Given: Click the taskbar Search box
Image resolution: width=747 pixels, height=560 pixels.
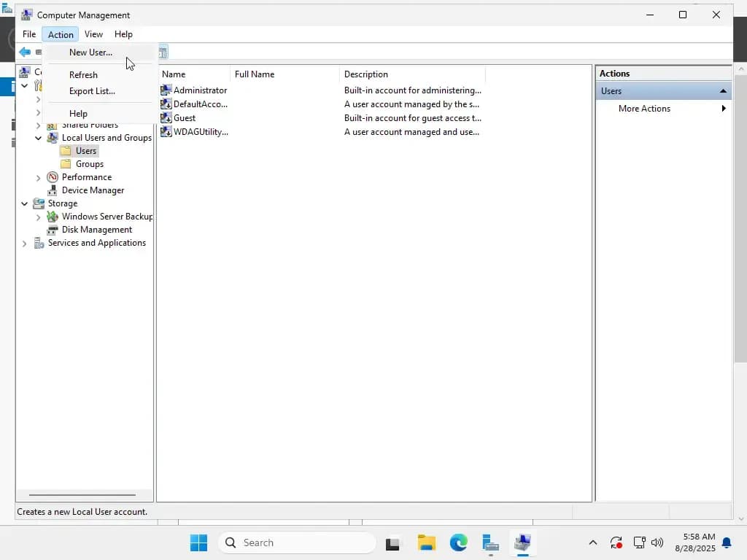Looking at the screenshot, I should (296, 542).
